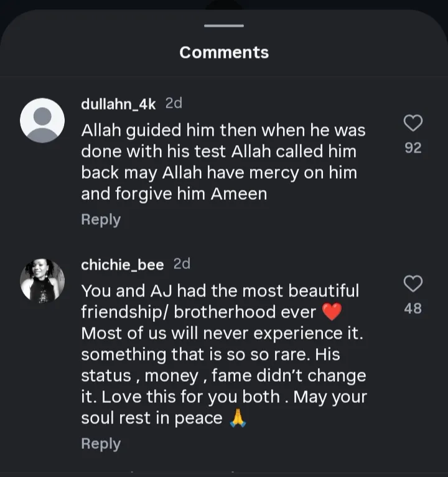Image resolution: width=448 pixels, height=477 pixels.
Task: Like dullahn_4k's comment with the heart
Action: click(x=413, y=123)
